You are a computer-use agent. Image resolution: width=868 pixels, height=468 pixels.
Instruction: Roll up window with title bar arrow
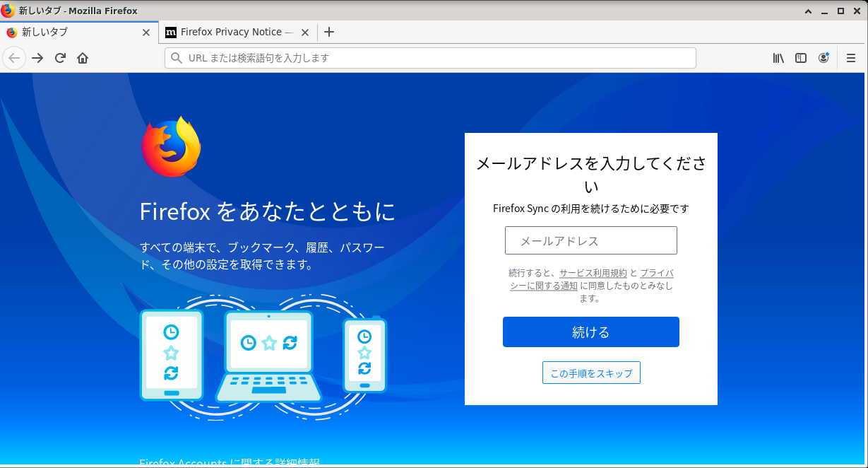(x=808, y=11)
